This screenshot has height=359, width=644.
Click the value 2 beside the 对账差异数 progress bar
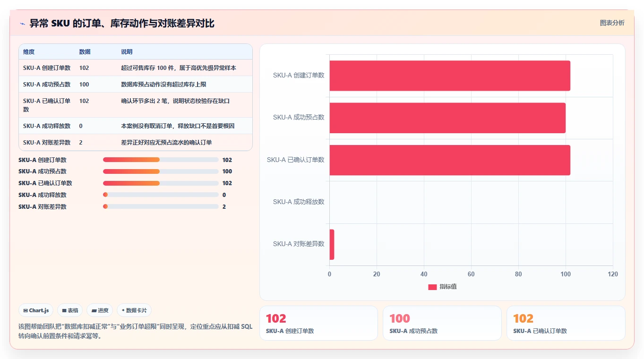click(x=224, y=206)
